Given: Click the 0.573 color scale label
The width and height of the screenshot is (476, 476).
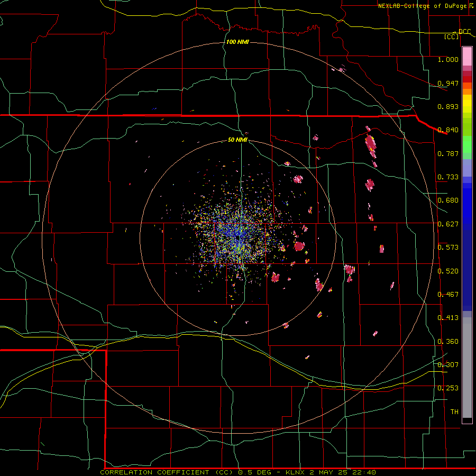Looking at the screenshot, I should point(448,248).
